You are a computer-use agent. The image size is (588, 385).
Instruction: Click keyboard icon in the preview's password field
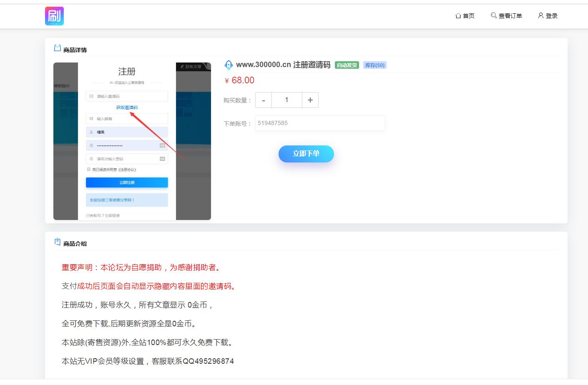coord(162,145)
